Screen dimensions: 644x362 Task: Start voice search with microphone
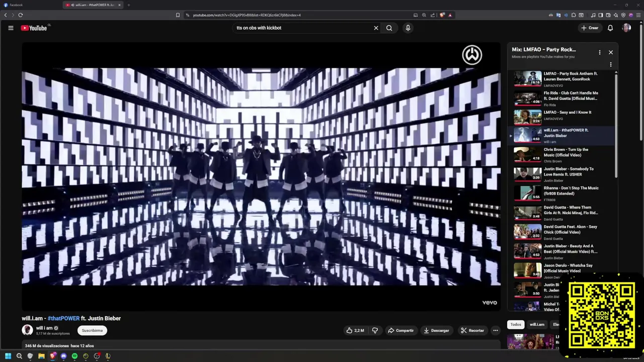click(x=408, y=28)
